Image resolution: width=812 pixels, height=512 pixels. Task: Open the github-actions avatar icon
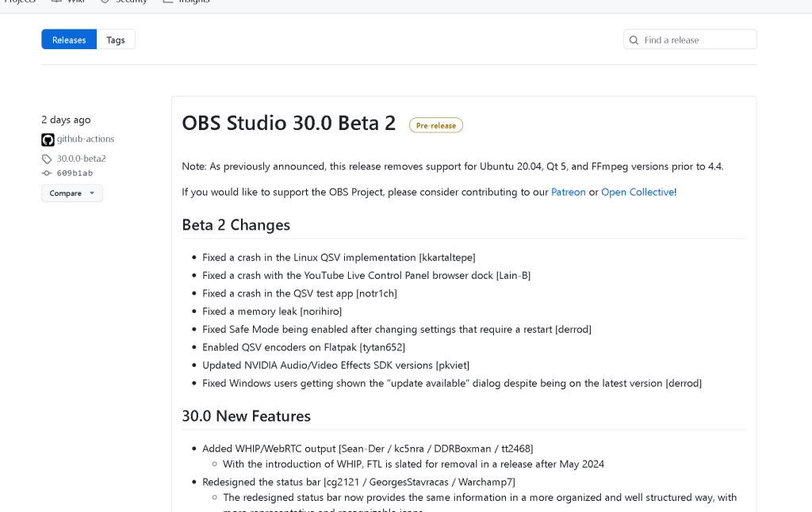click(48, 139)
